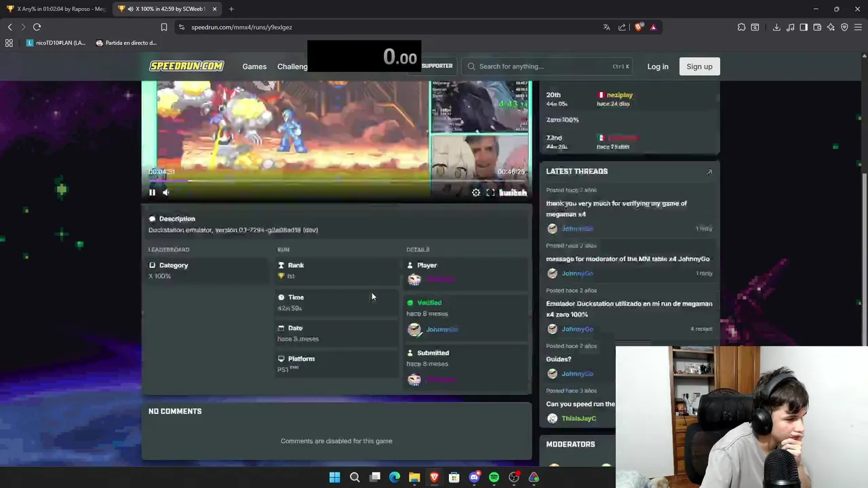Launch Microsoft Edge from taskbar

[x=395, y=477]
